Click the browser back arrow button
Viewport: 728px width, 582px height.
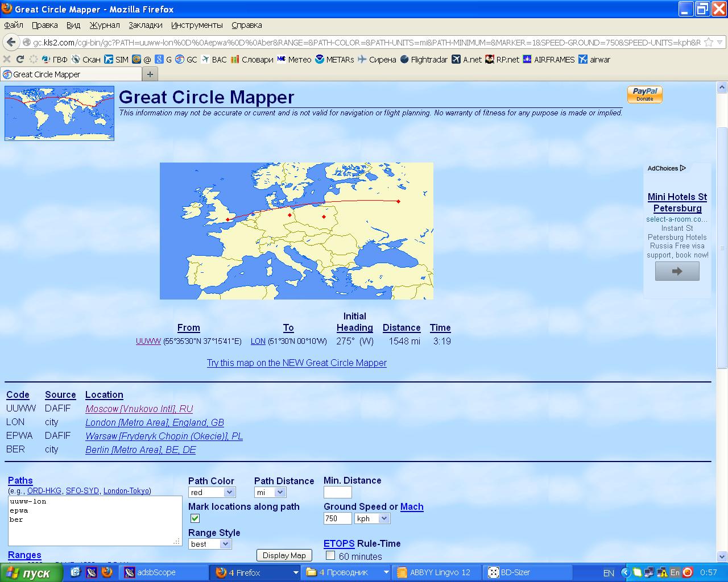click(10, 42)
